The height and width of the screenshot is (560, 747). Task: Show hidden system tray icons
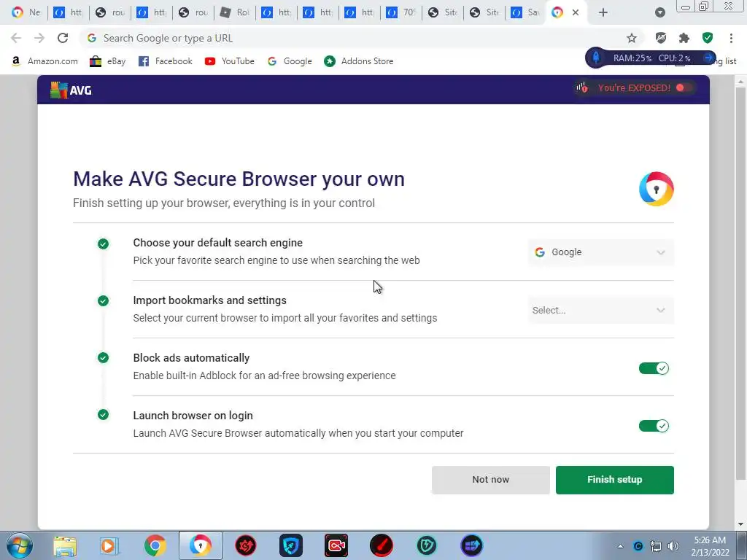click(620, 546)
